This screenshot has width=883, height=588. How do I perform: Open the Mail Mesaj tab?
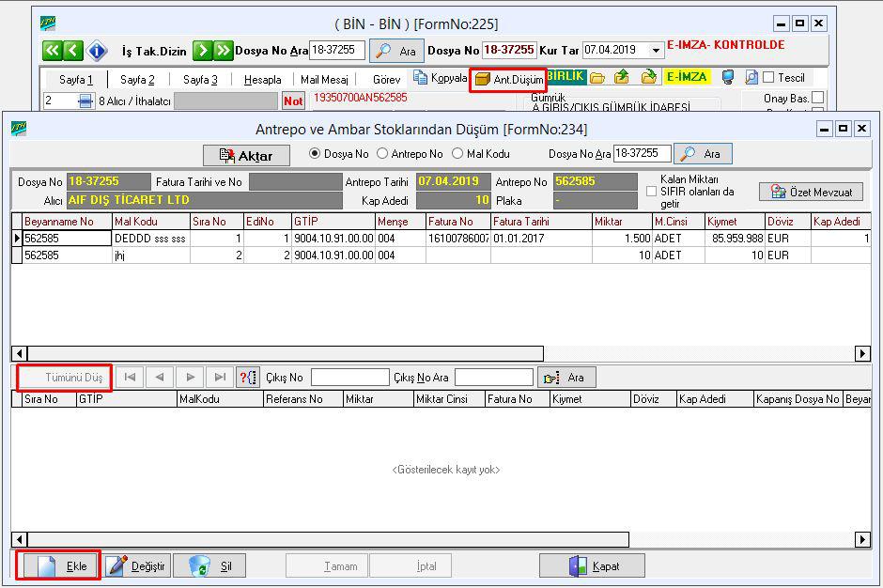coord(324,80)
